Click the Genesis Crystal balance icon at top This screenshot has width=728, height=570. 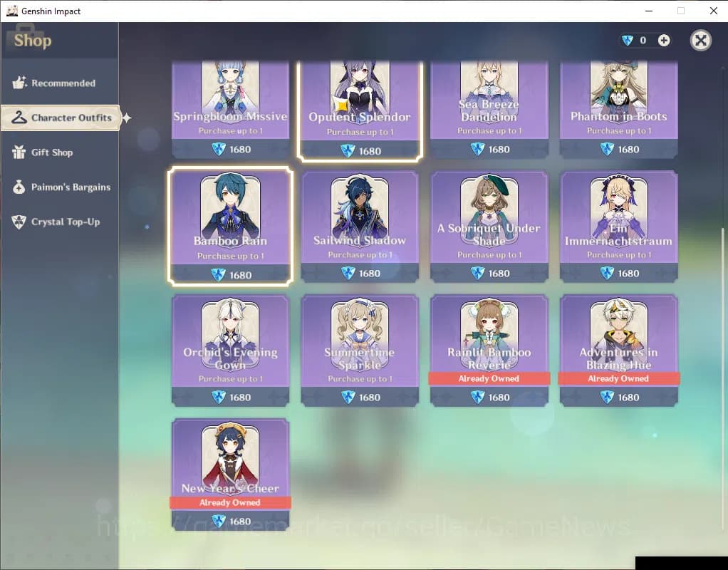[x=628, y=41]
